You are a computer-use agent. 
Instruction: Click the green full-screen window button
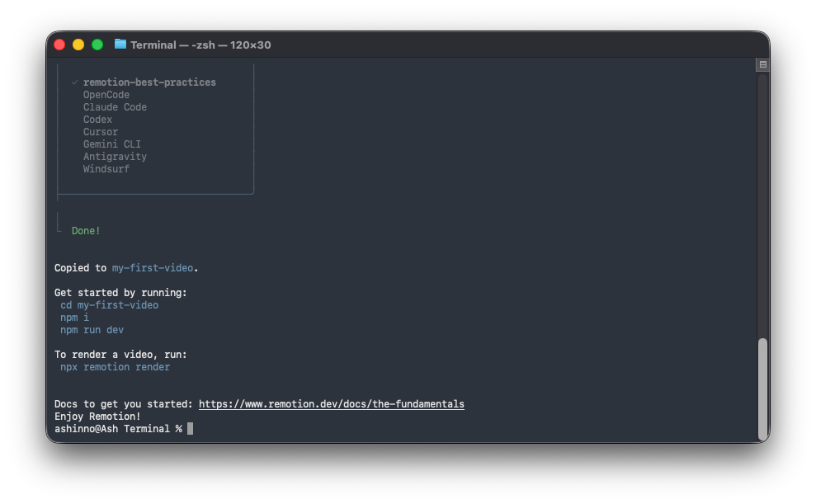pyautogui.click(x=97, y=45)
